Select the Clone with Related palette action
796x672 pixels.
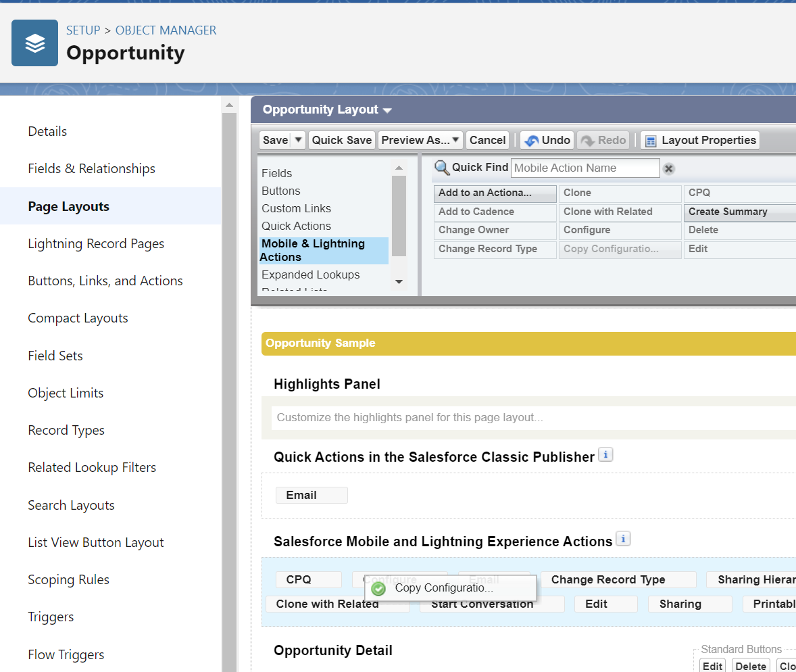coord(620,212)
